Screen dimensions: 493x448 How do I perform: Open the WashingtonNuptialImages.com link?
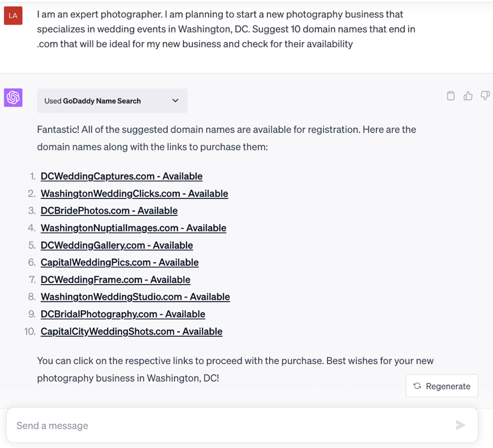coord(133,228)
